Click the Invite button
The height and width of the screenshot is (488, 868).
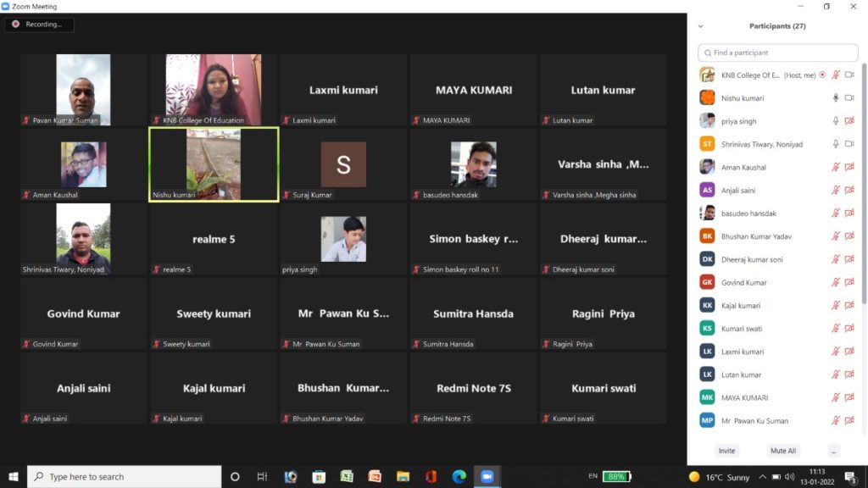[726, 451]
